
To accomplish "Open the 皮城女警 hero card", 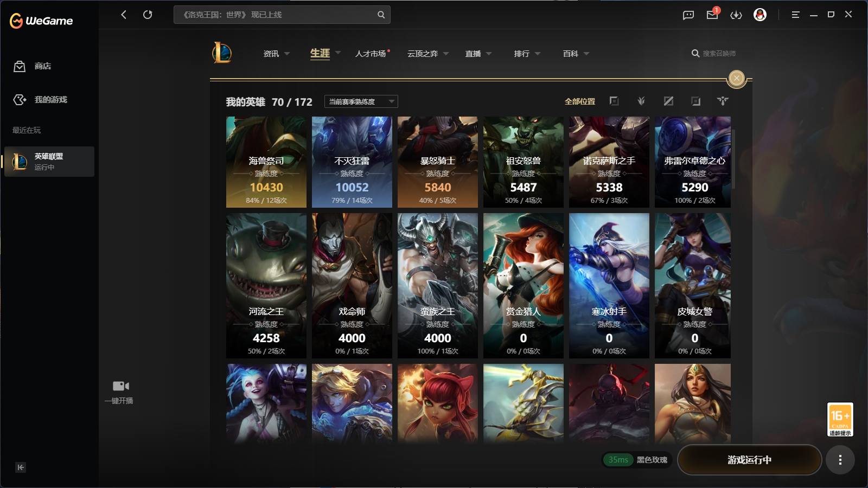I will pos(693,286).
